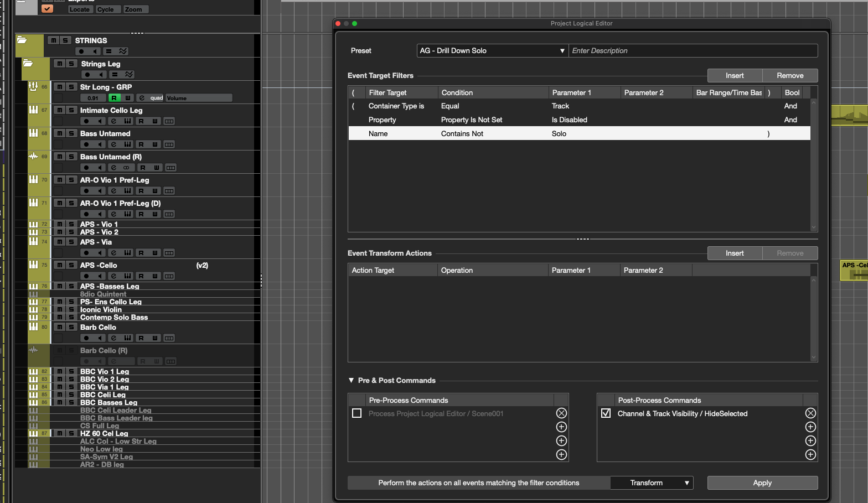Toggle monitor on STRINGS folder track

pyautogui.click(x=95, y=51)
